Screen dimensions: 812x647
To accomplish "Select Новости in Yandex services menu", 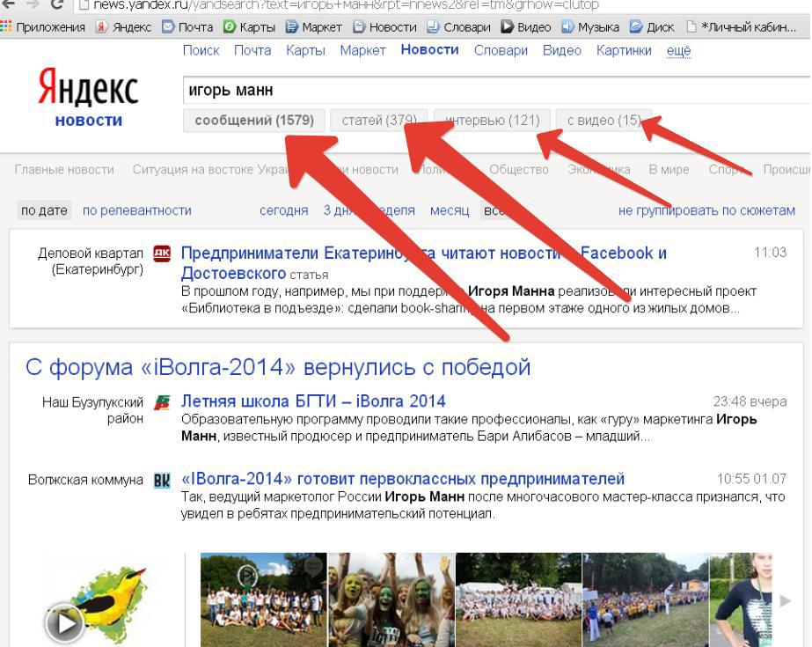I will pos(430,49).
